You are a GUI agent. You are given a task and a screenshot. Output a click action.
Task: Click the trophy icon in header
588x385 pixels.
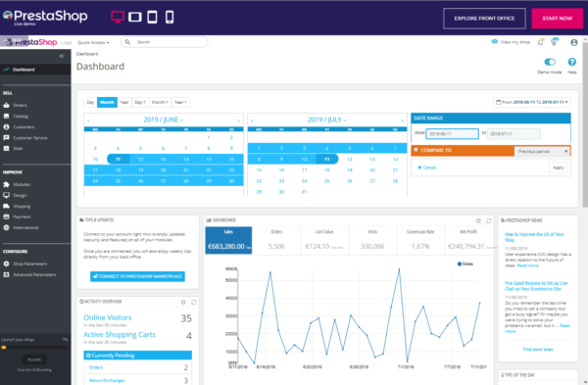tap(555, 42)
